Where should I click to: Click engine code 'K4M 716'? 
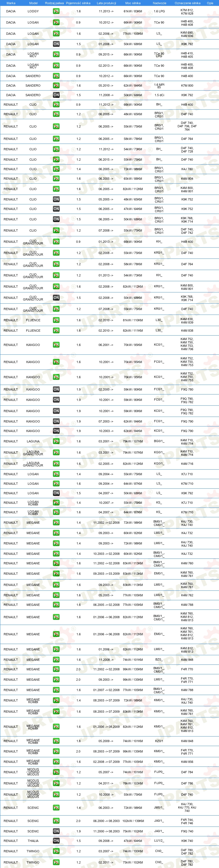click(x=187, y=464)
